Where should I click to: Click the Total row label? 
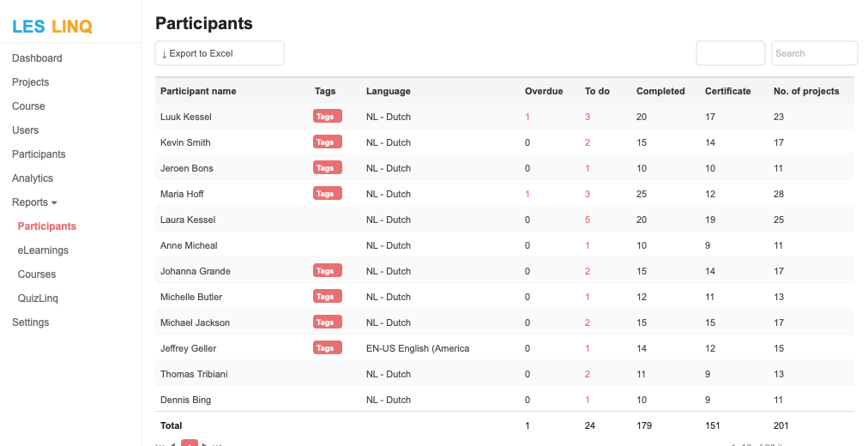(x=171, y=425)
